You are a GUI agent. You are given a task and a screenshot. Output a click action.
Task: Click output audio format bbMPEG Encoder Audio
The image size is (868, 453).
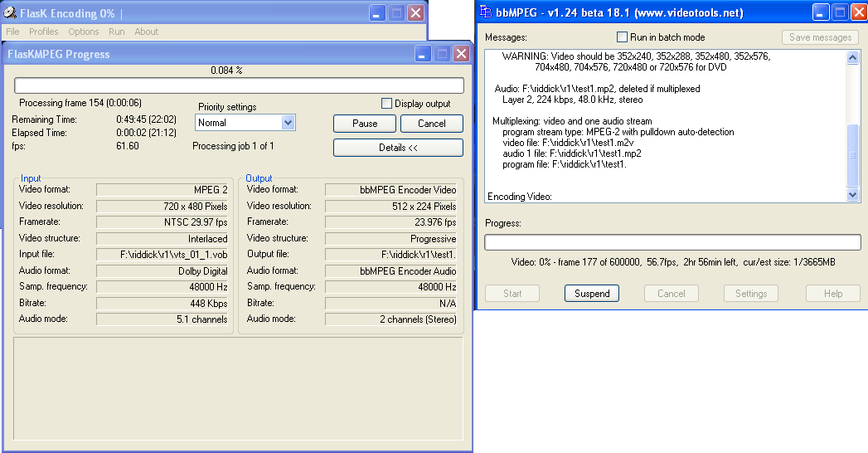pyautogui.click(x=390, y=270)
